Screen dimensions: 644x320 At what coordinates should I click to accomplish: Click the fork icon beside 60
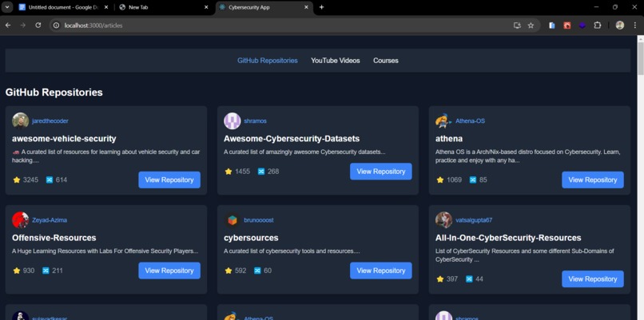257,271
